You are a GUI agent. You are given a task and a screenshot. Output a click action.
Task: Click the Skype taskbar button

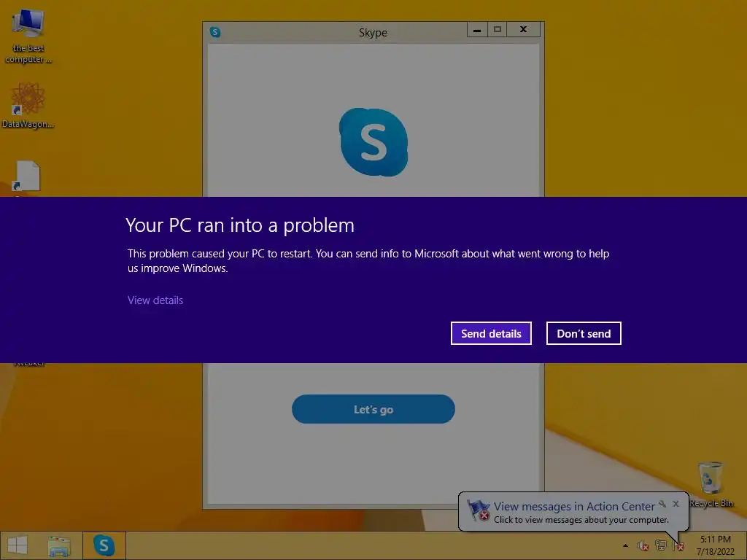point(104,545)
